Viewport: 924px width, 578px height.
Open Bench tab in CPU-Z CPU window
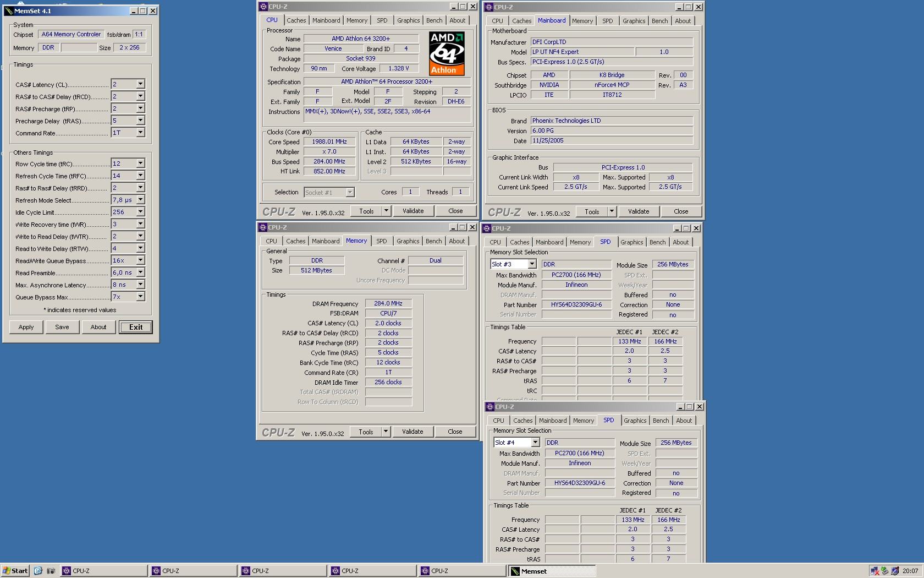[x=434, y=20]
